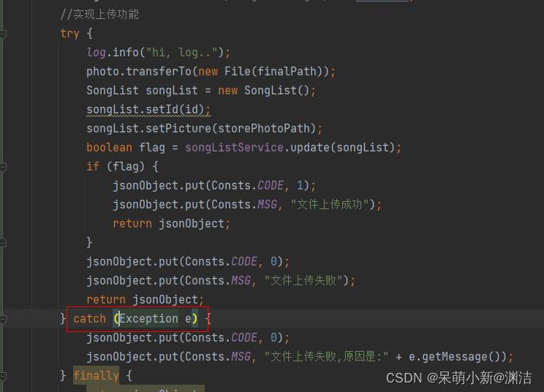Click Consts.CODE, 0 line above 文件上传失败 message
Image resolution: width=544 pixels, height=392 pixels.
[188, 262]
